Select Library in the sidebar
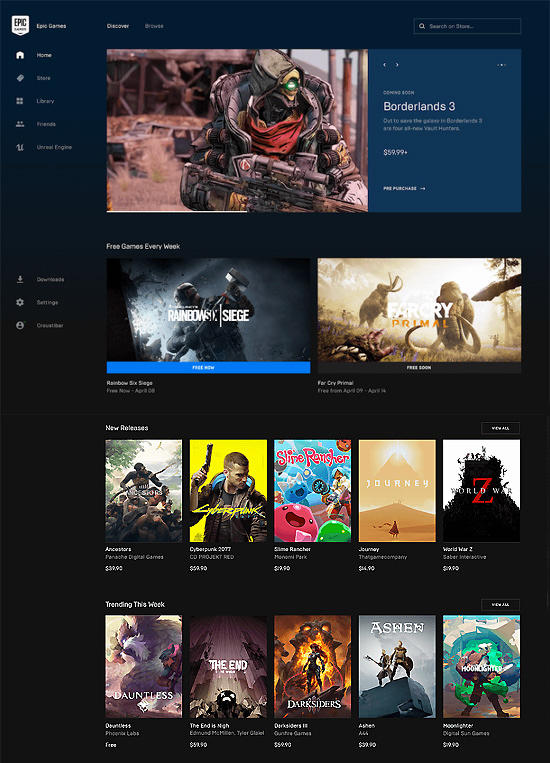 coord(45,101)
